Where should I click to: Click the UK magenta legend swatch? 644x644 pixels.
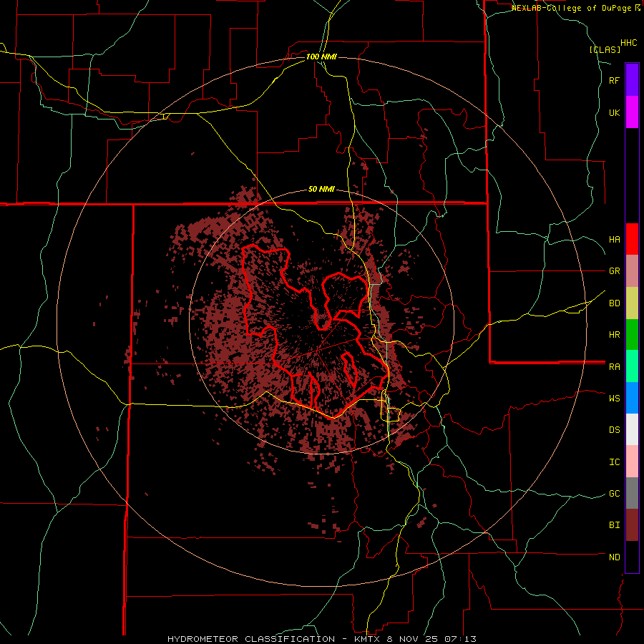[632, 112]
